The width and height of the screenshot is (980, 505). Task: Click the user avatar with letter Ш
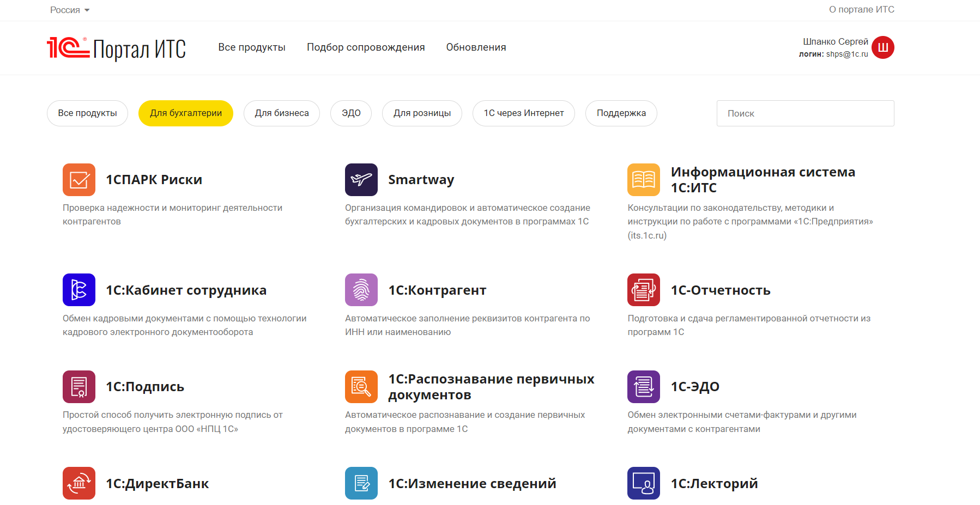[x=883, y=47]
